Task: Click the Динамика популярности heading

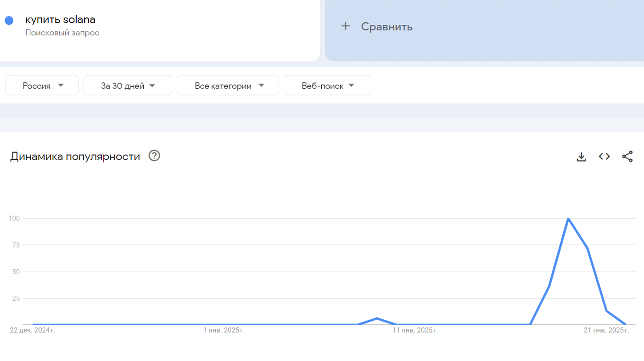Action: (75, 157)
